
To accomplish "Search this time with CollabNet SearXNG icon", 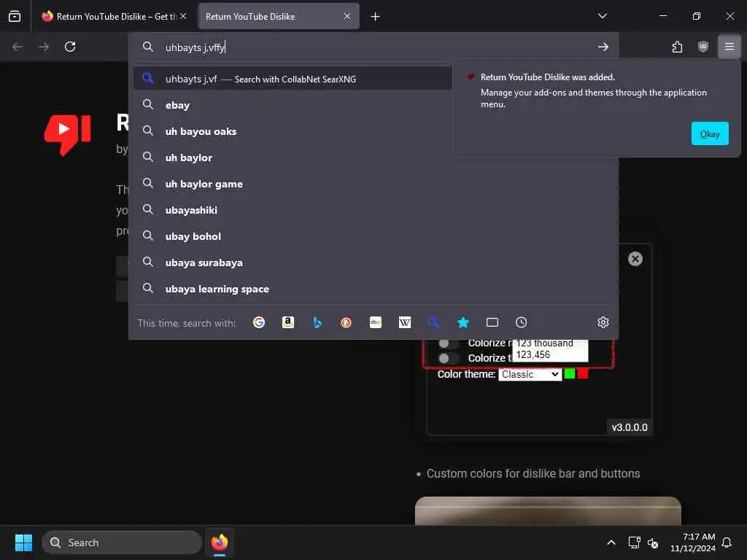I will 433,322.
